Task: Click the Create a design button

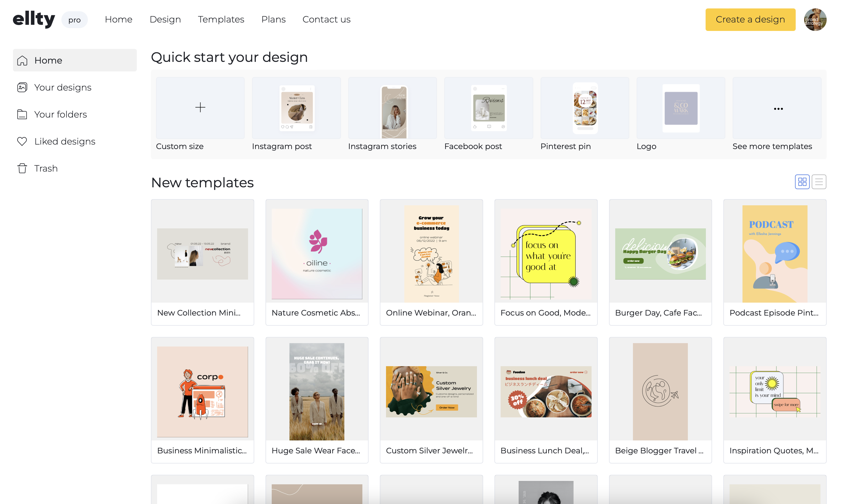Action: click(750, 20)
